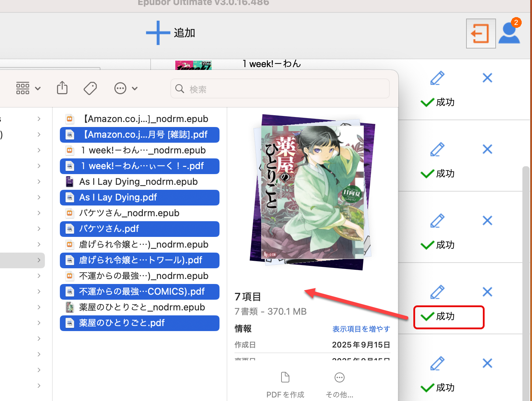Click the PDFを作成 quick action
This screenshot has width=532, height=401.
[x=285, y=385]
